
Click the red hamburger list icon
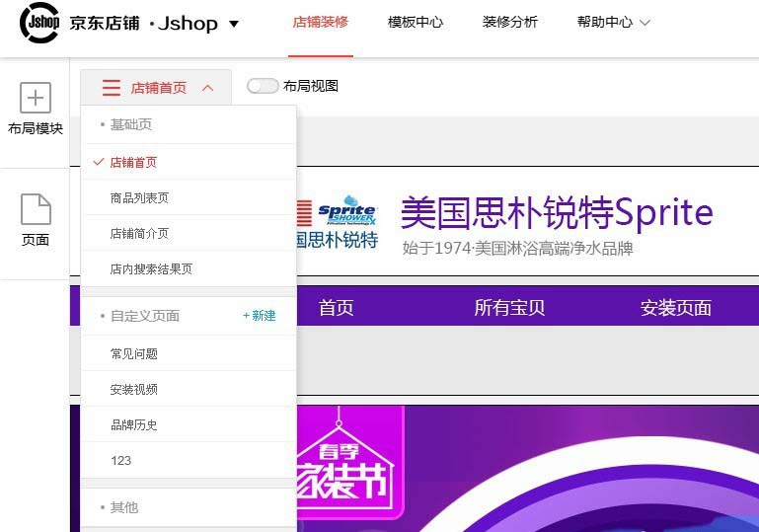point(112,88)
